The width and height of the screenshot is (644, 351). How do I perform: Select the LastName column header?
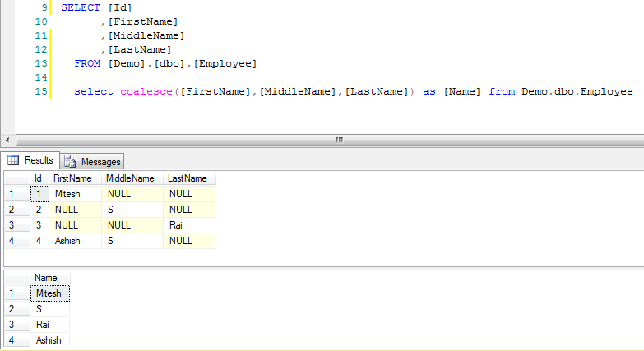[189, 178]
